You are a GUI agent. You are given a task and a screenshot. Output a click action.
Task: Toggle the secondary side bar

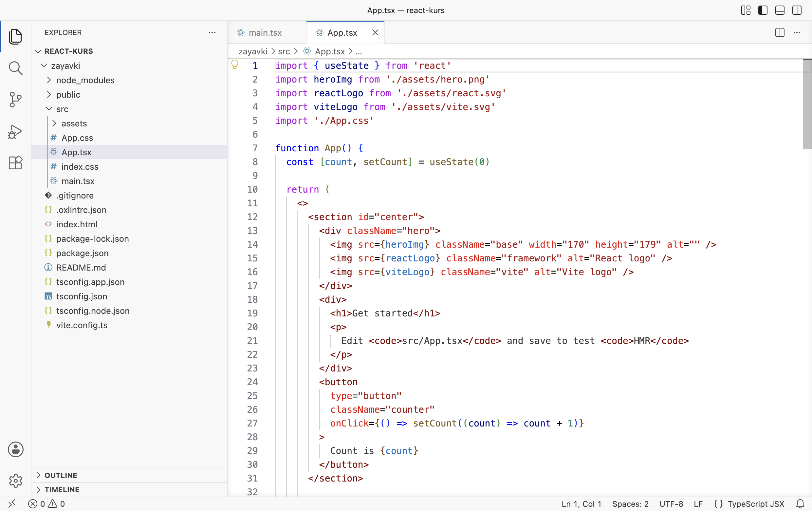click(x=797, y=10)
